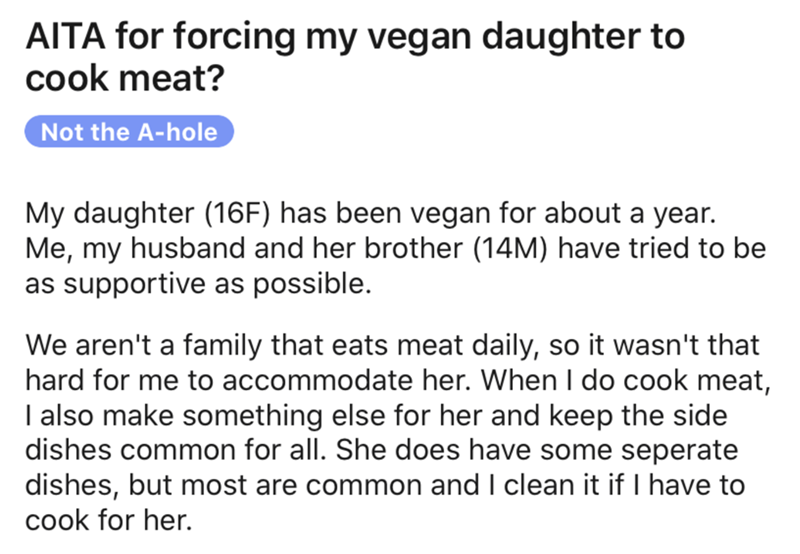Select the "cook meat?" text in the title

pos(125,78)
